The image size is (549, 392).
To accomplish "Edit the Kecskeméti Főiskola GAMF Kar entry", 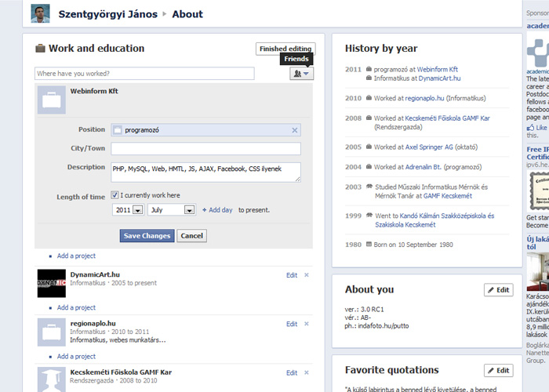I will point(292,372).
